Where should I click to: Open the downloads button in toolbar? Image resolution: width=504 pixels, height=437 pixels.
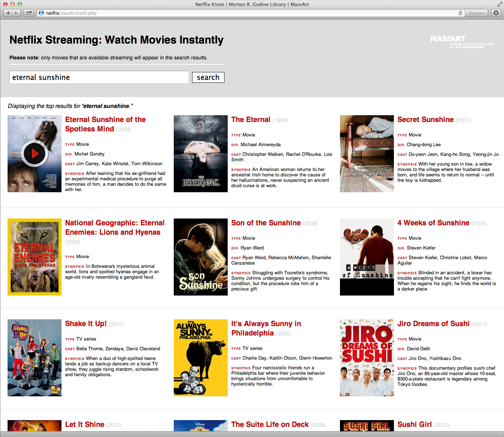pyautogui.click(x=496, y=13)
